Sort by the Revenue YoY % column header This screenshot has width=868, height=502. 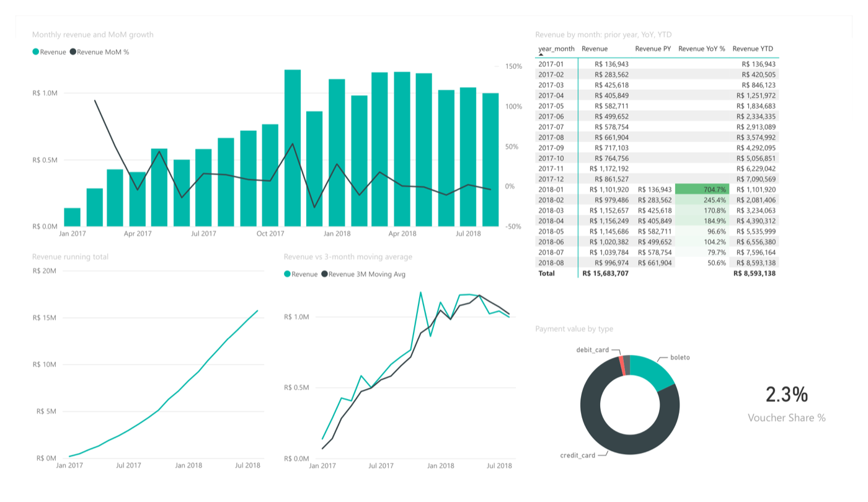tap(702, 48)
